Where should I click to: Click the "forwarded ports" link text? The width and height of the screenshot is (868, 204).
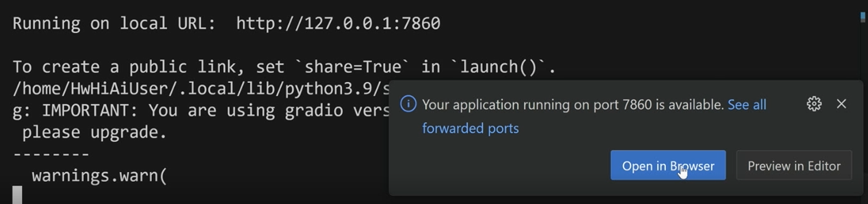[470, 128]
